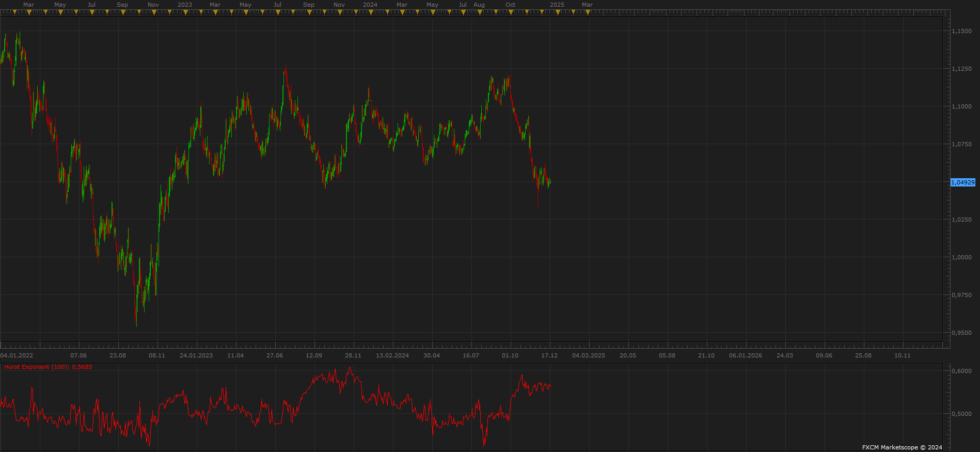Click the Nov marker just before 2024
980x452 pixels.
click(x=340, y=12)
